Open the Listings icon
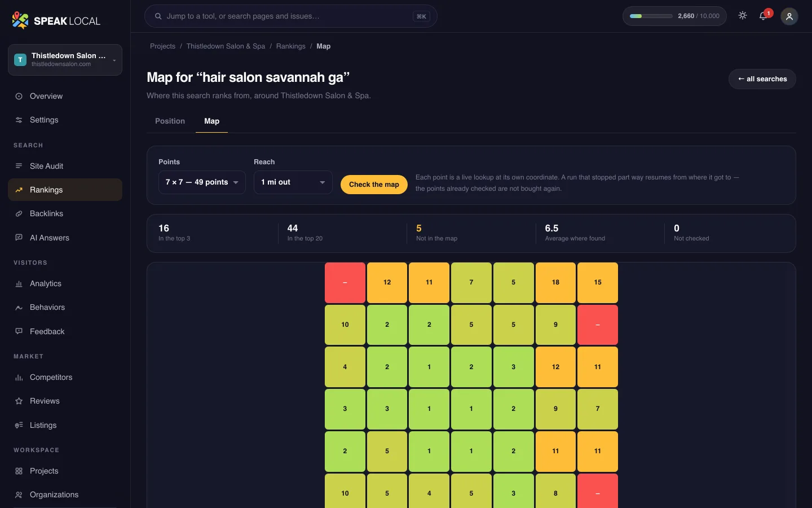The image size is (812, 508). tap(19, 426)
